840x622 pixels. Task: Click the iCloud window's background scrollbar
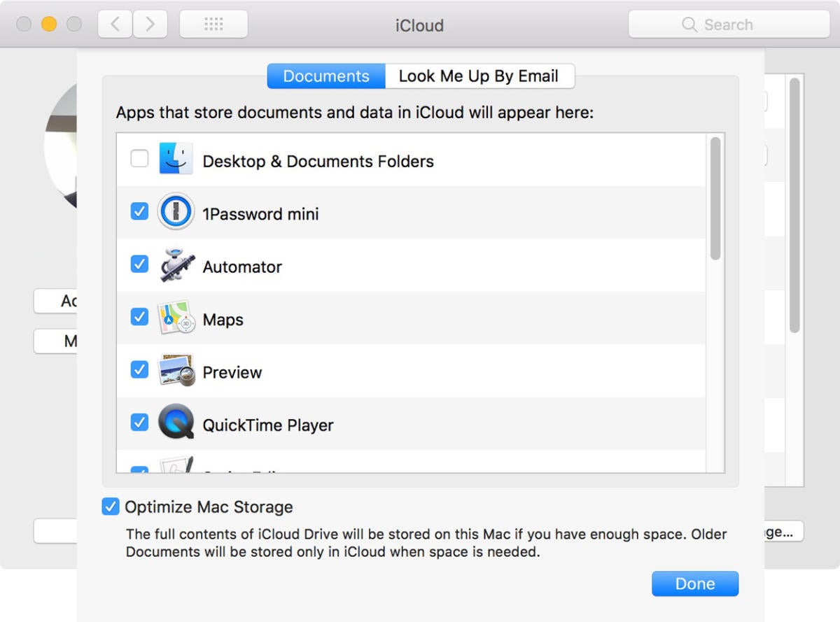click(x=794, y=205)
